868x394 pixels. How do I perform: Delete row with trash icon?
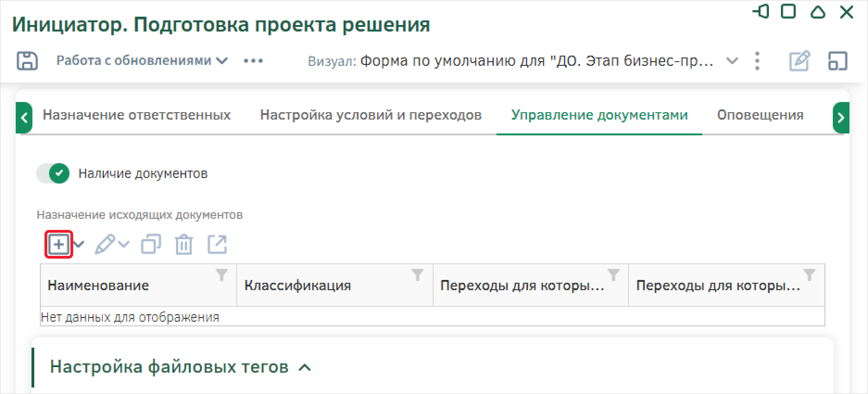click(184, 244)
